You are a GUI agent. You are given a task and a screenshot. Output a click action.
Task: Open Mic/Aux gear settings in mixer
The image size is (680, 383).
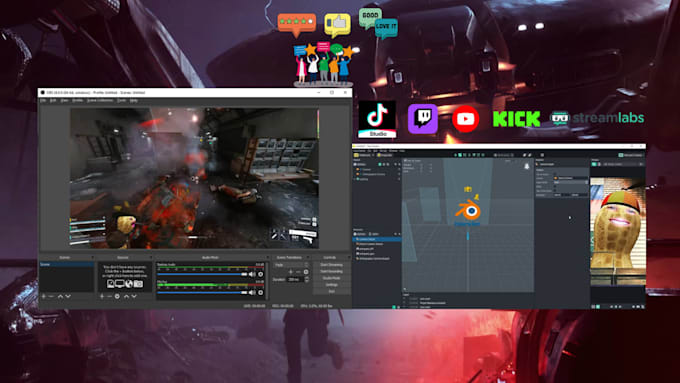261,292
